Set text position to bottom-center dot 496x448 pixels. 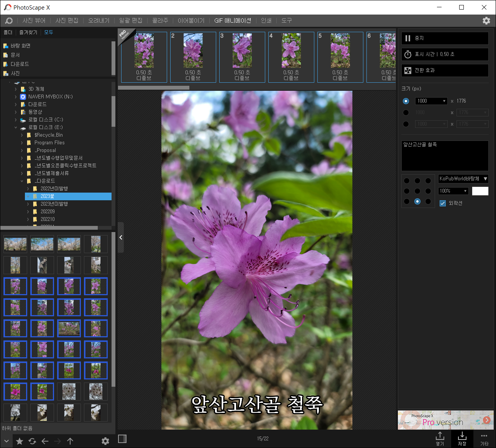[417, 201]
